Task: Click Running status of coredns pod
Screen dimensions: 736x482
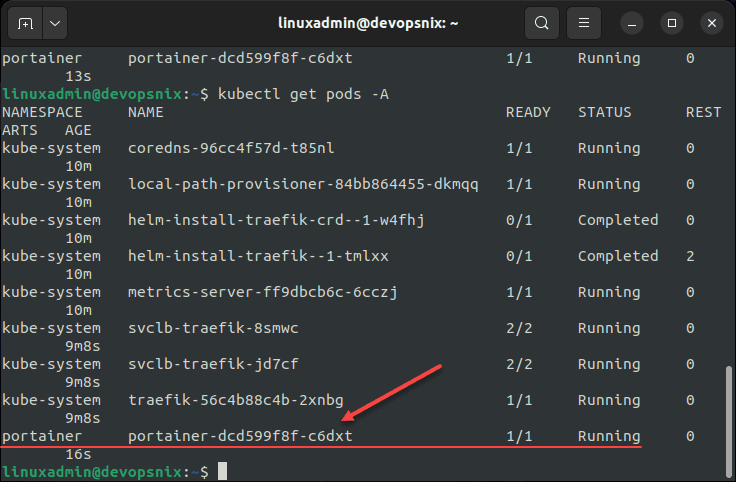Action: [609, 148]
